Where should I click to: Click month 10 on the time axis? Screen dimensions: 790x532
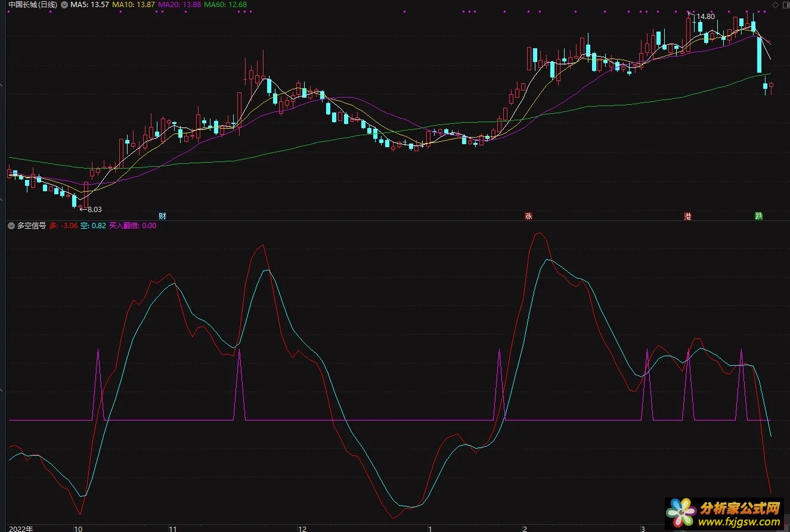[78, 528]
